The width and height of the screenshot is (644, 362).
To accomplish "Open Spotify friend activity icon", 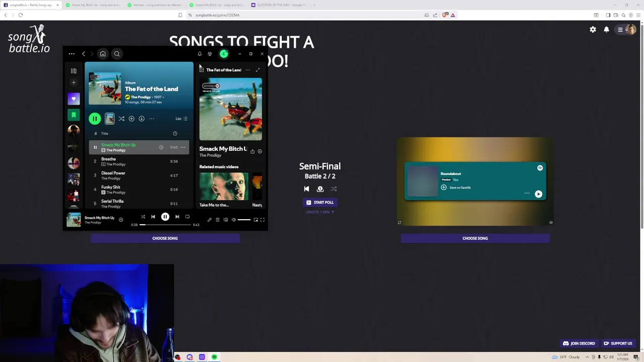I will [210, 54].
